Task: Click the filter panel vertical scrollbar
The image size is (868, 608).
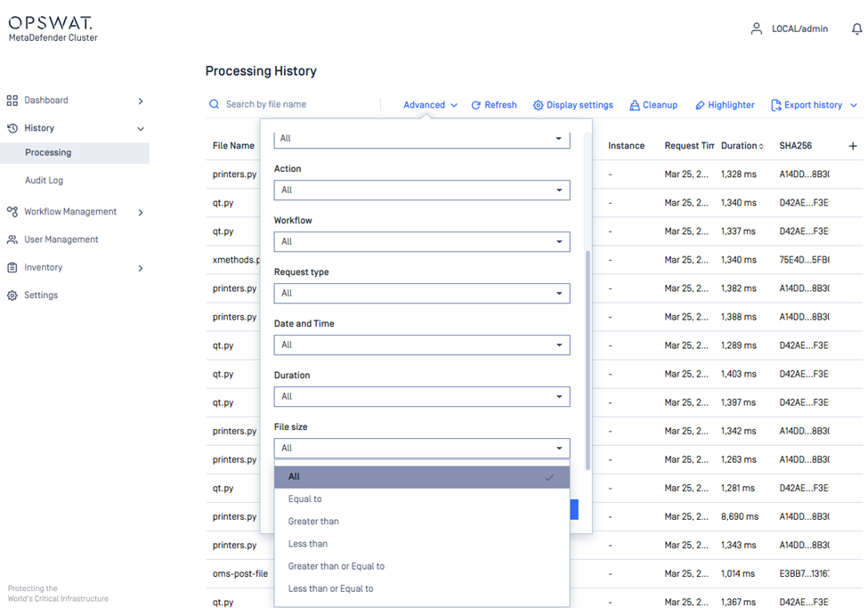Action: pyautogui.click(x=588, y=356)
